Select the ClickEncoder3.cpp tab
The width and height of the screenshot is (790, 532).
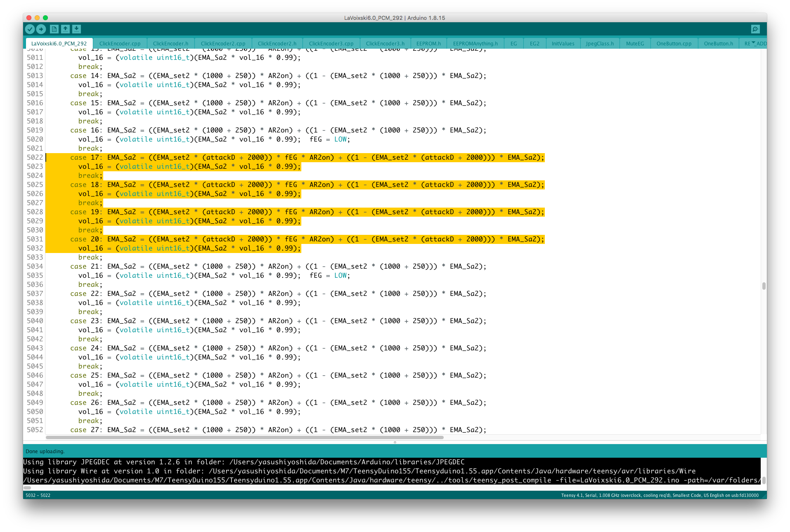(331, 43)
